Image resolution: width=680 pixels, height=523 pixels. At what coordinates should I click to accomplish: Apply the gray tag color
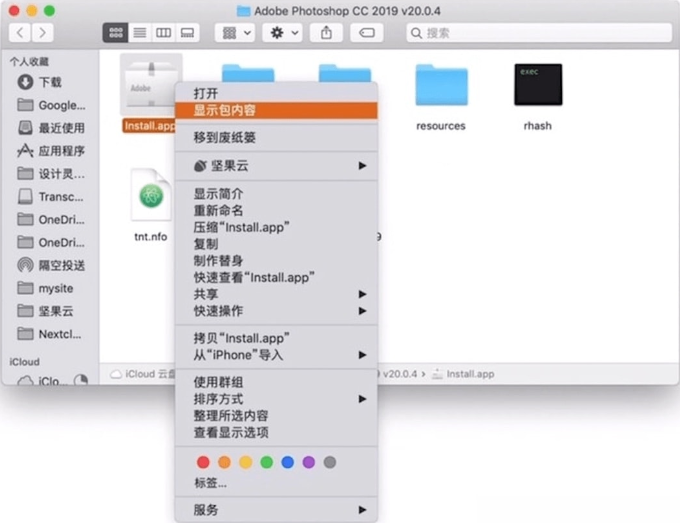(330, 462)
